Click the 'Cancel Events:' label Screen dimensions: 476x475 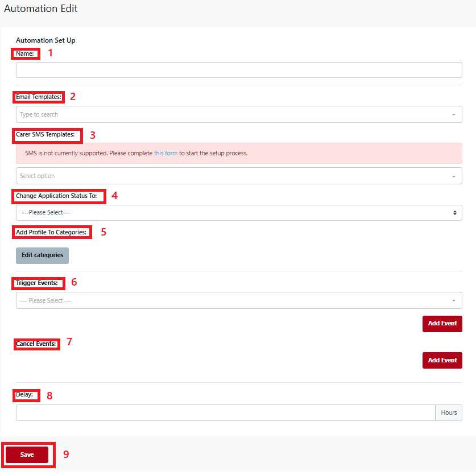[36, 344]
